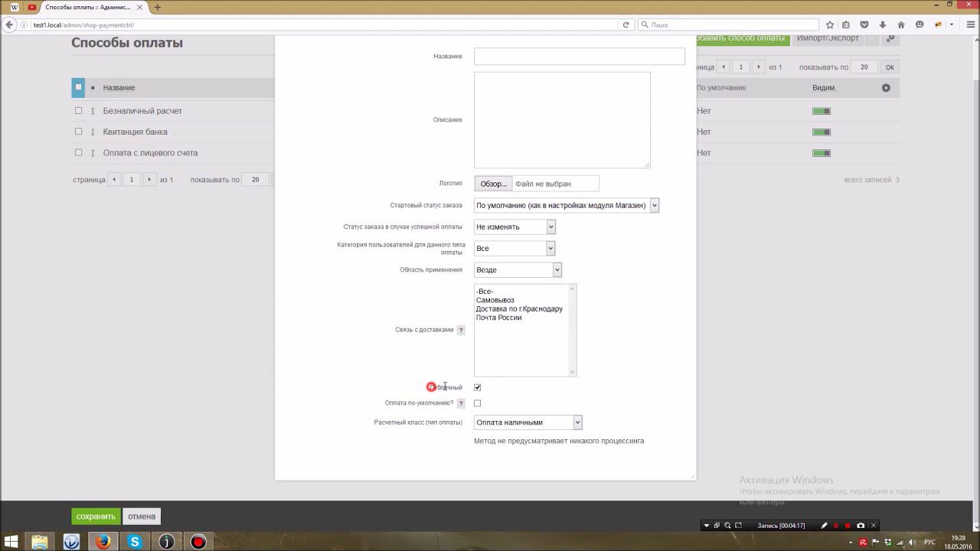Toggle visibility for Квитанция банка row
Viewport: 980px width, 551px height.
click(822, 132)
